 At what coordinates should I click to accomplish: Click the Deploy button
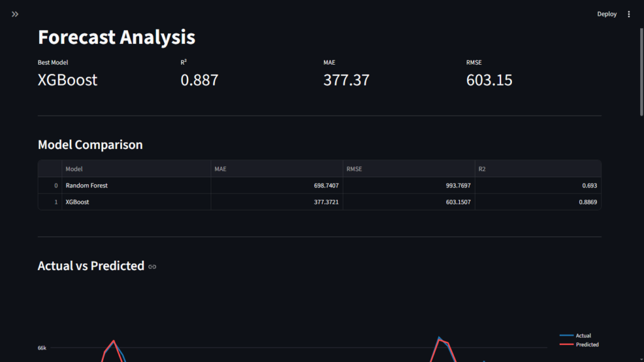click(607, 14)
